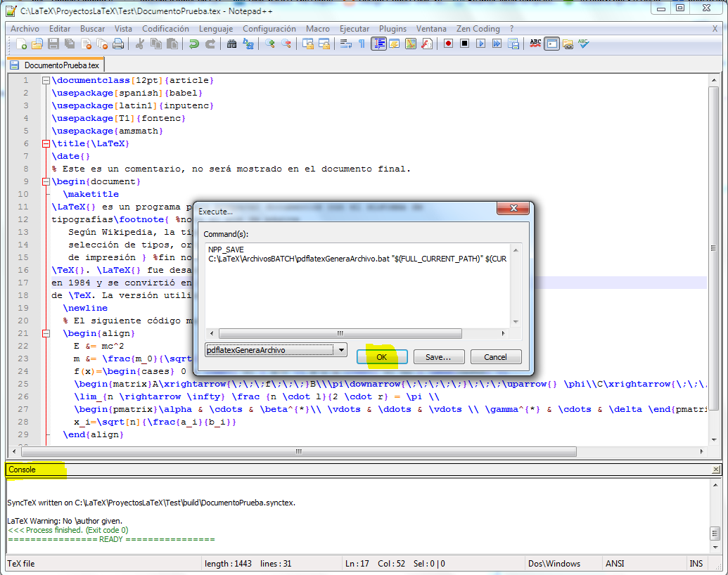Image resolution: width=728 pixels, height=575 pixels.
Task: Cancel the Execute dialog
Action: coord(495,357)
